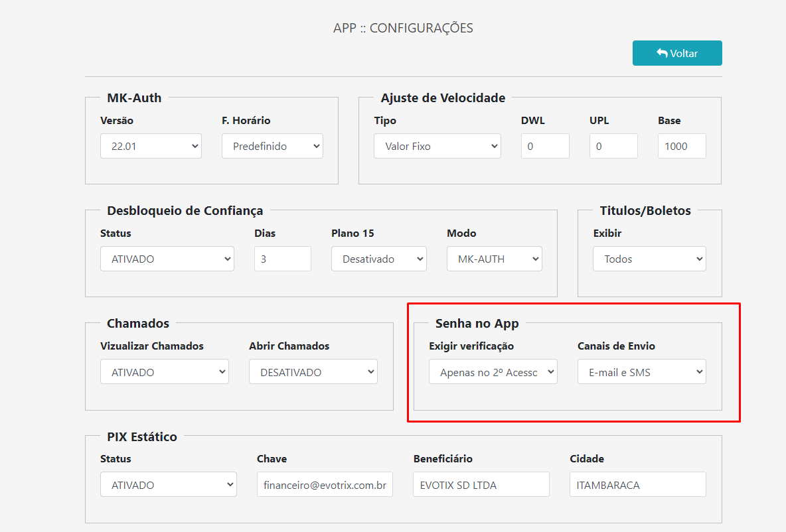This screenshot has height=532, width=786.
Task: Open the Vizualizar Chamados dropdown
Action: [x=164, y=371]
